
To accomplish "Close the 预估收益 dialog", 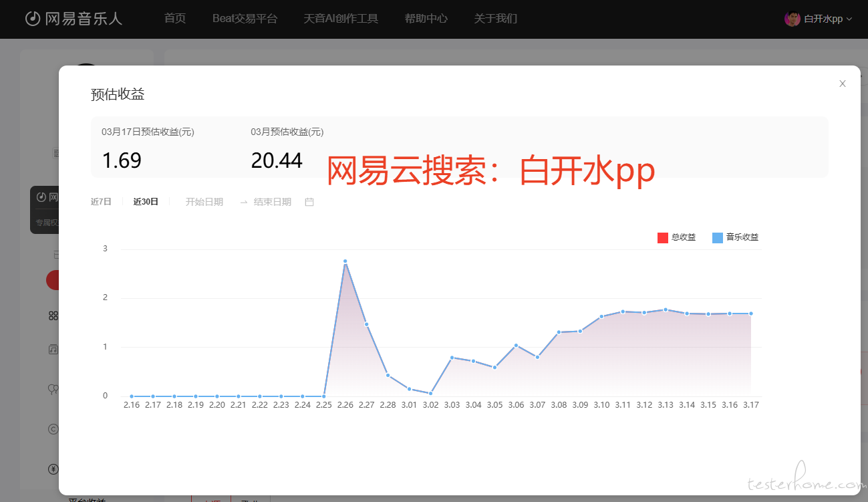I will pos(843,84).
